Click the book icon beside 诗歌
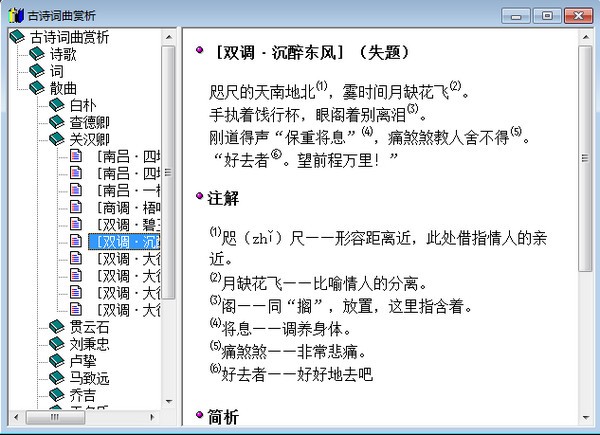 tap(37, 54)
